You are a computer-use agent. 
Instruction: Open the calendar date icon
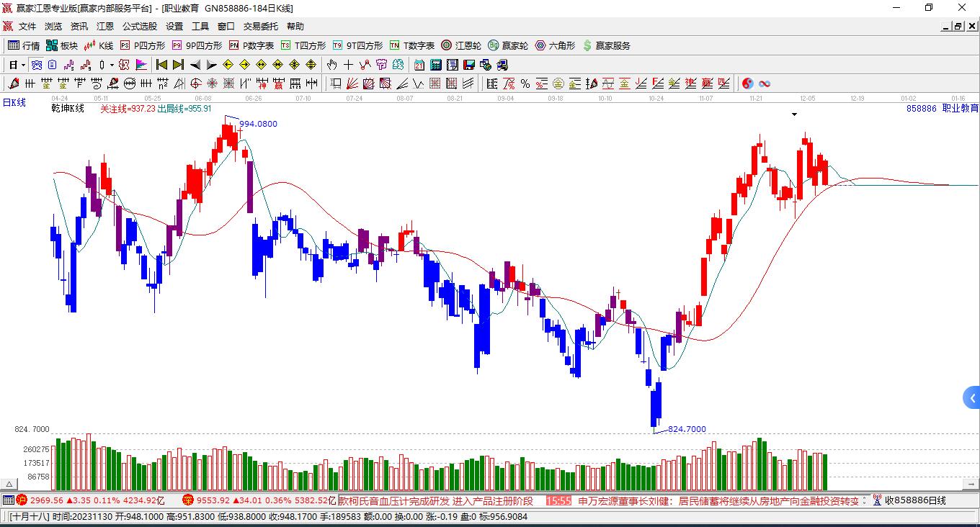419,65
